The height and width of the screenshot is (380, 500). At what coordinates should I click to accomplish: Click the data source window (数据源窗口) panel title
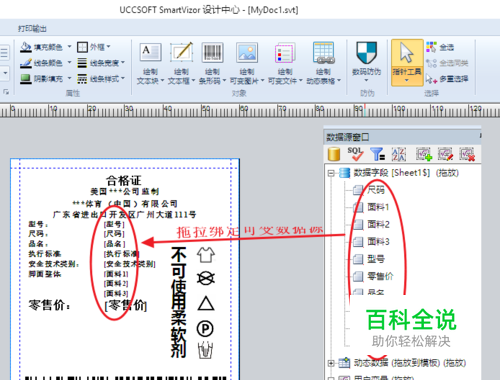point(348,137)
